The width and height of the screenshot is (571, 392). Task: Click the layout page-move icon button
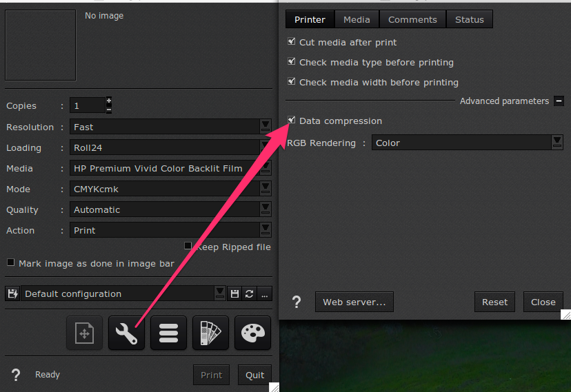click(x=84, y=333)
